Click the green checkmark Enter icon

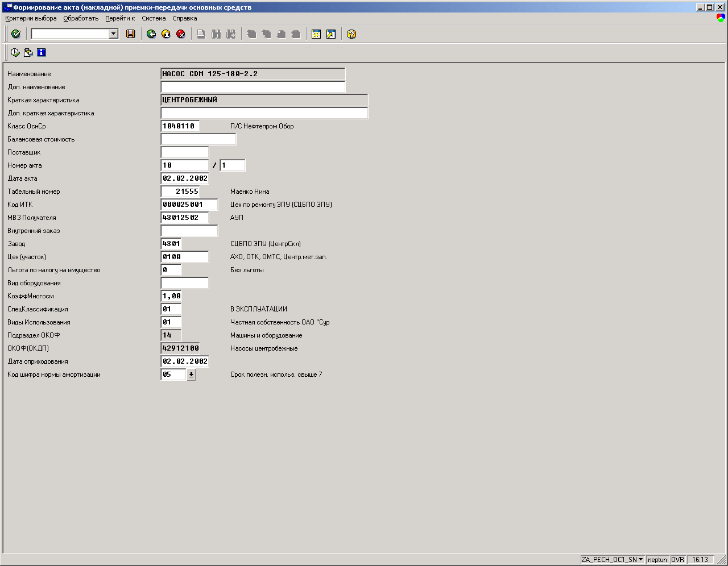[16, 34]
